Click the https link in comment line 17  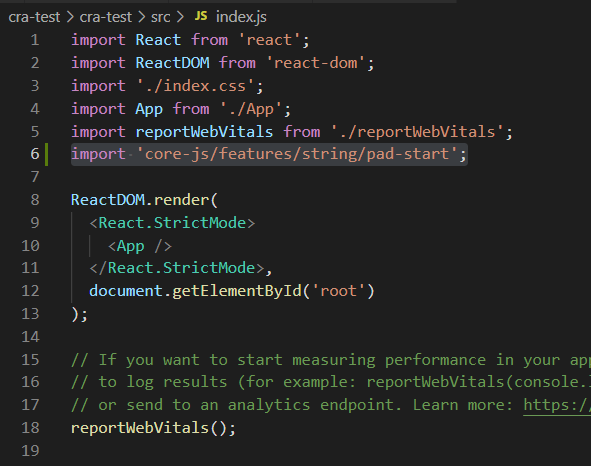tap(557, 405)
